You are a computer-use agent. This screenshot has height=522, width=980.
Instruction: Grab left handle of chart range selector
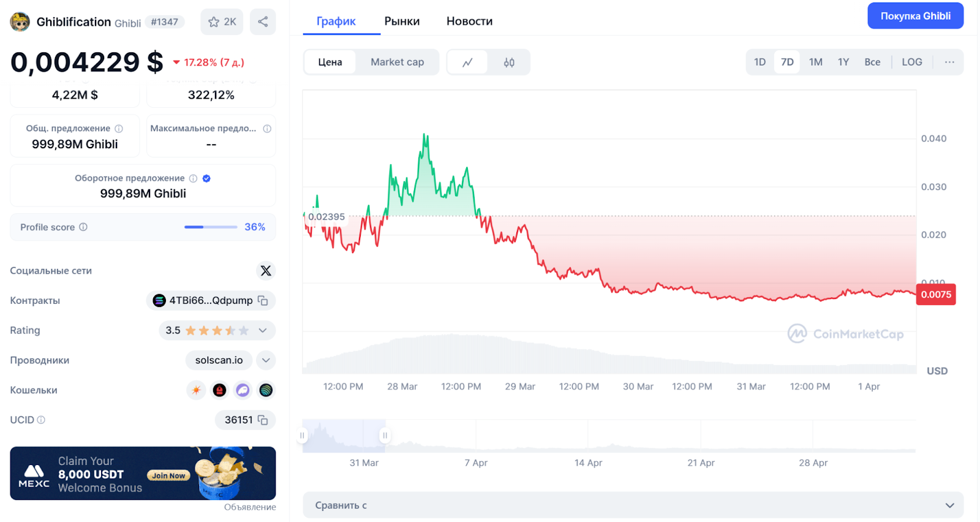pyautogui.click(x=302, y=436)
